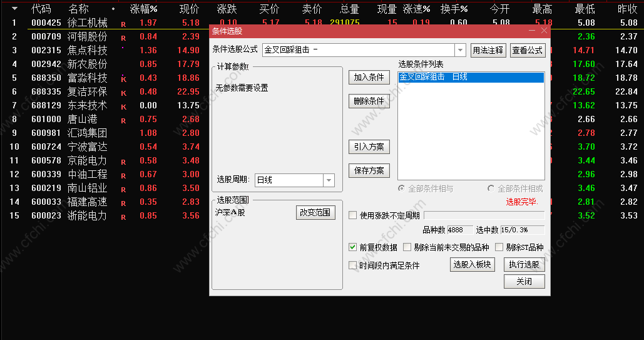Click the R marker beside 徐工机械

click(123, 24)
